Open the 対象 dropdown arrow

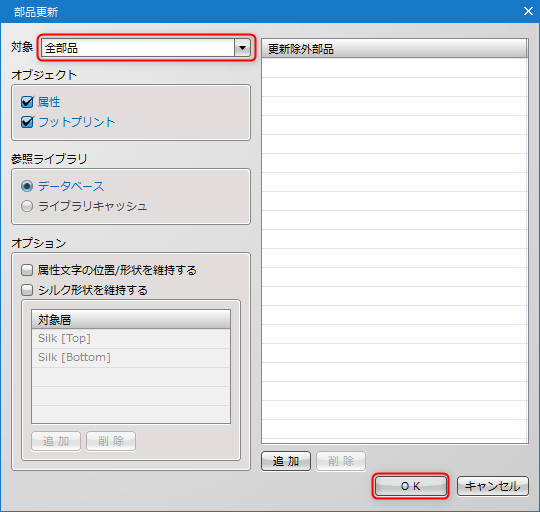(x=242, y=48)
